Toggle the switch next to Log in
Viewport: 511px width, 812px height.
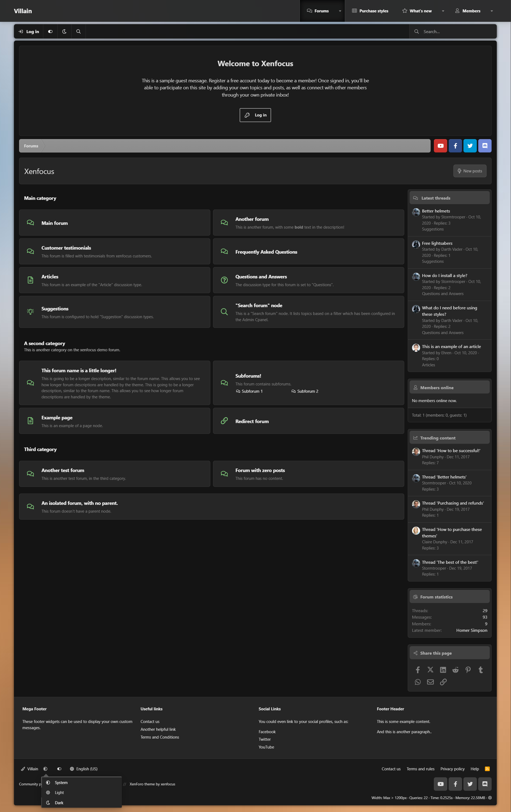pos(50,31)
